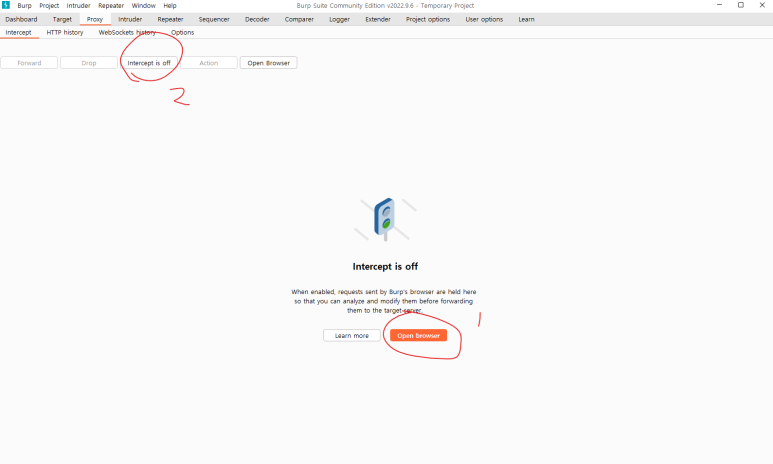The height and width of the screenshot is (464, 773).
Task: Switch to the Dashboard tab
Action: [21, 19]
